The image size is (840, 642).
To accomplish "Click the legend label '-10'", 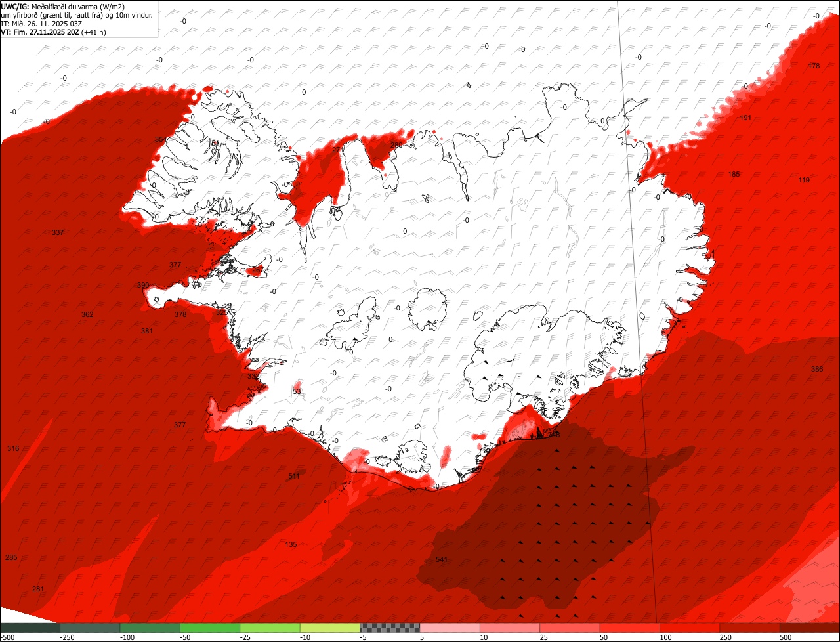I will pos(305,637).
